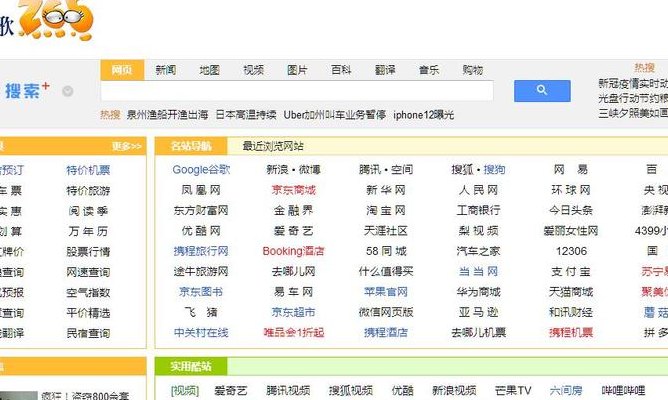Open the 唯品会1折起 link
This screenshot has height=400, width=668.
[294, 332]
